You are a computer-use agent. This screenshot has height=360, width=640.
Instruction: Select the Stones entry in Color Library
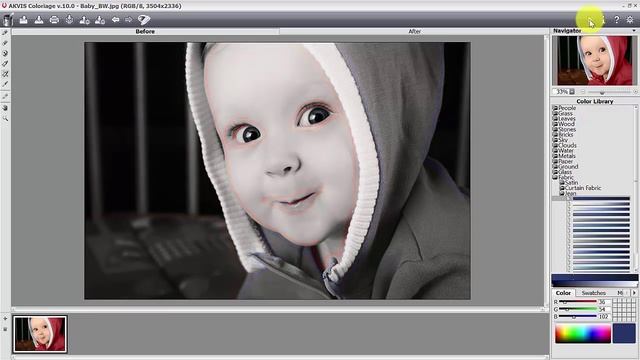click(x=567, y=129)
